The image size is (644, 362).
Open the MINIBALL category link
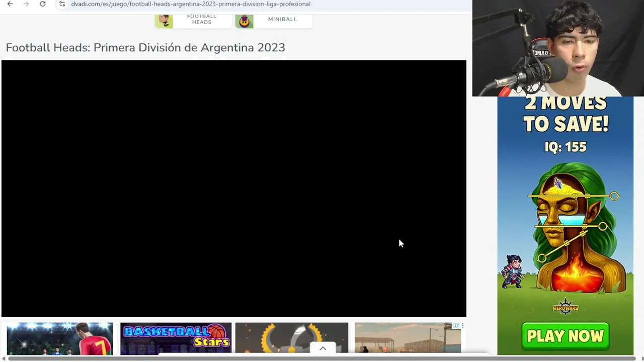coord(282,19)
